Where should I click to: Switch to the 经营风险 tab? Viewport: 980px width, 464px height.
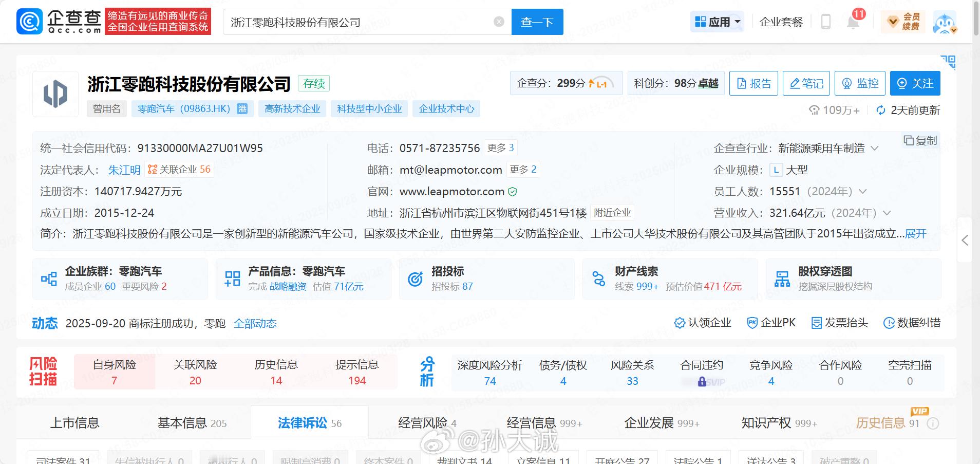(x=427, y=423)
